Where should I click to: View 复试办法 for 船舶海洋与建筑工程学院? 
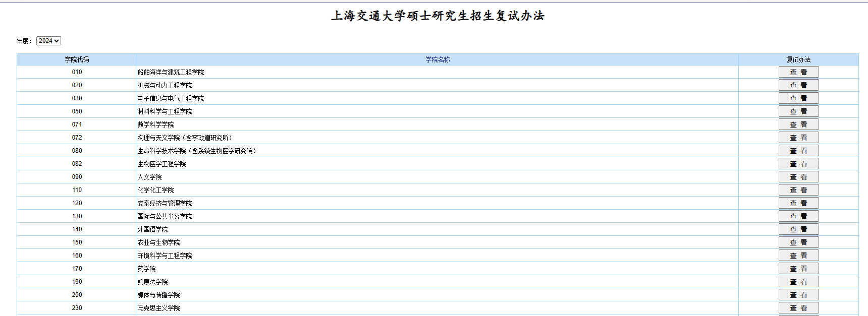click(798, 72)
